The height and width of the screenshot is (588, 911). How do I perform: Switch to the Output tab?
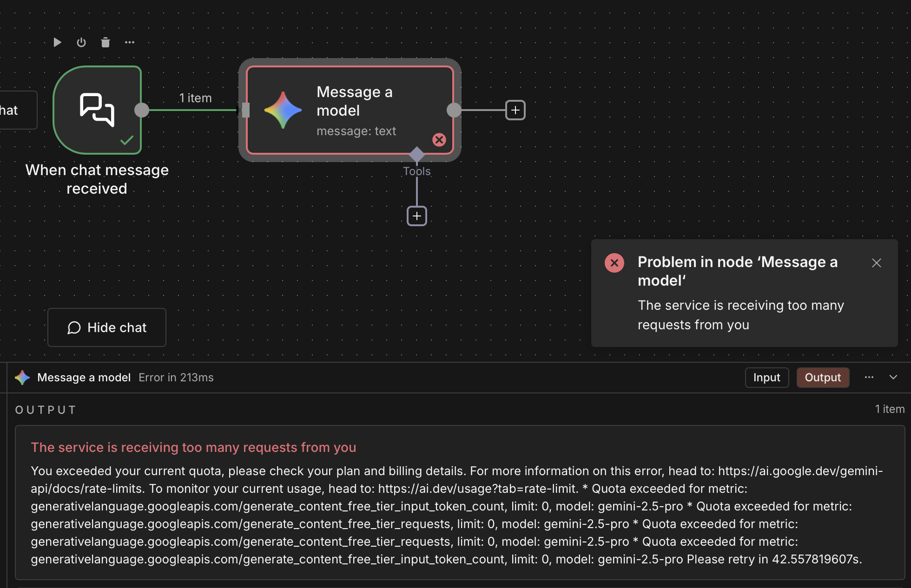823,378
